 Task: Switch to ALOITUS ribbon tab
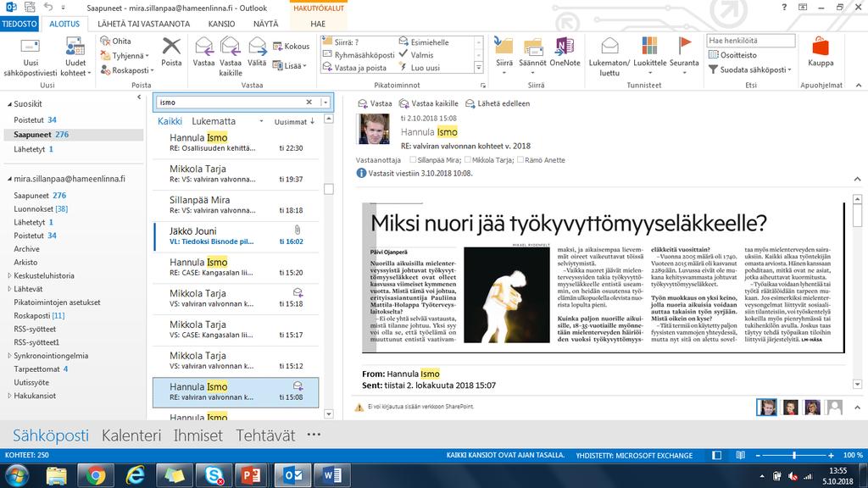coord(64,24)
